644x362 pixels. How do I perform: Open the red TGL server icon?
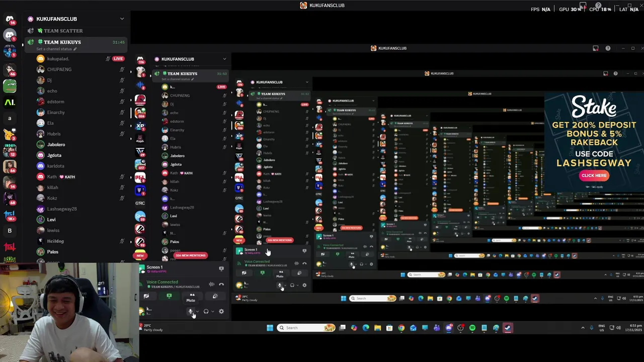pyautogui.click(x=10, y=247)
